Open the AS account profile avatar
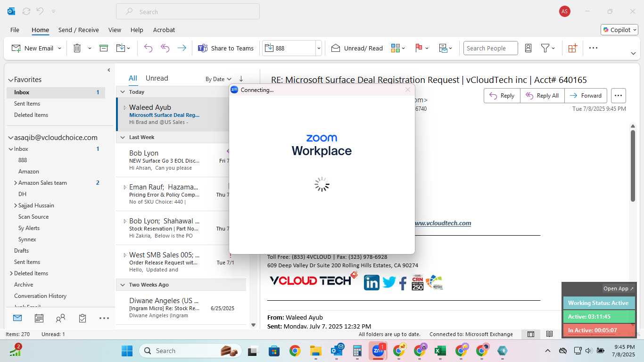The width and height of the screenshot is (644, 362). pyautogui.click(x=564, y=12)
